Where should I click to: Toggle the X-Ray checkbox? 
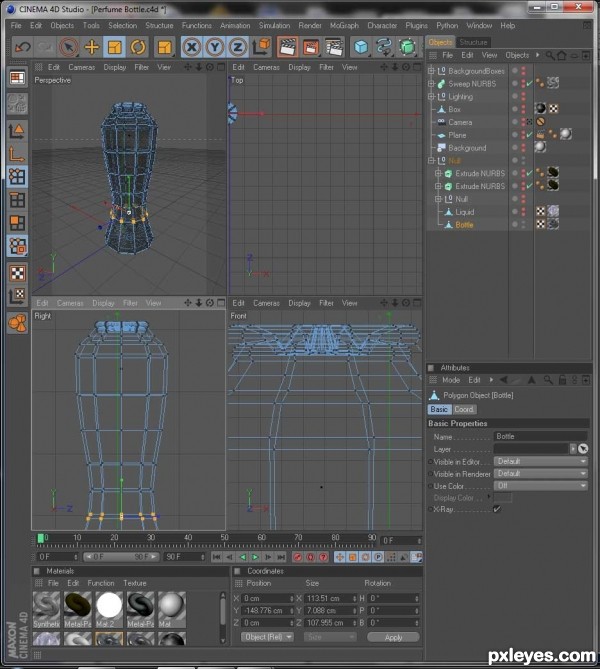(497, 509)
